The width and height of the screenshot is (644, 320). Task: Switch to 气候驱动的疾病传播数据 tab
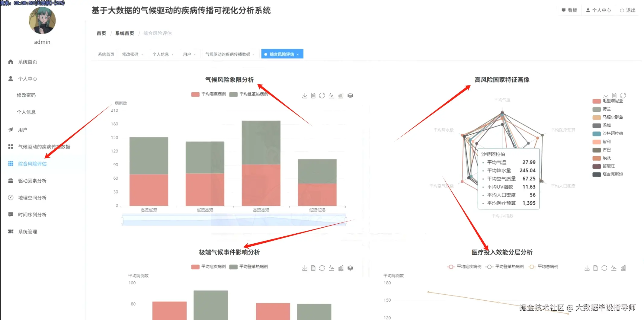228,54
